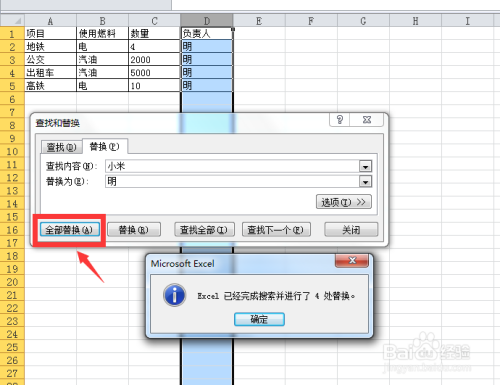
Task: Click 电 cell in the 高铁 row
Action: coord(102,86)
